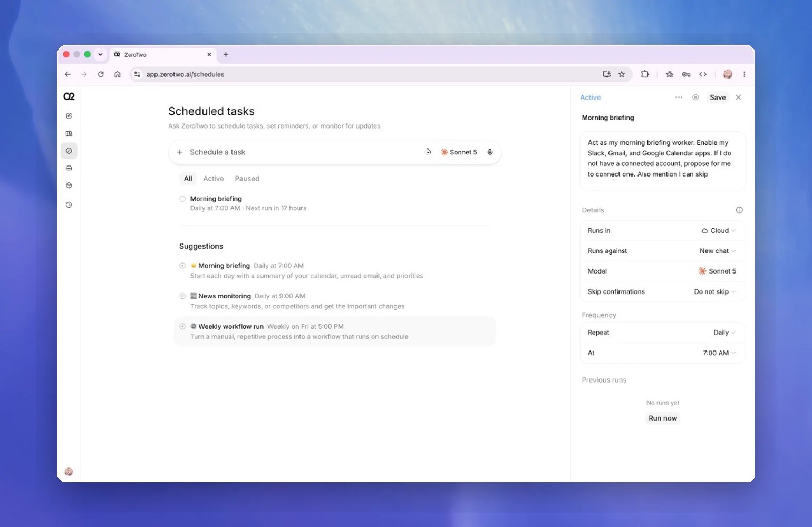Image resolution: width=812 pixels, height=527 pixels.
Task: Select the Active filter tab
Action: 214,179
